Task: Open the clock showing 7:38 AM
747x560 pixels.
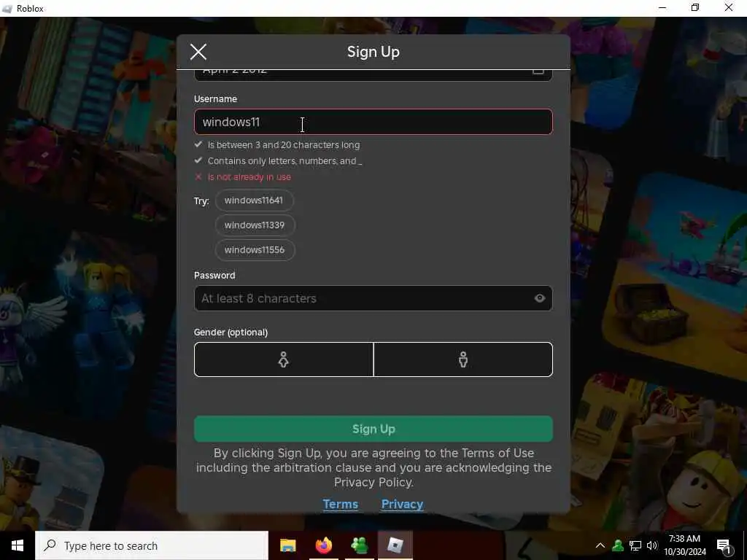Action: [x=684, y=545]
